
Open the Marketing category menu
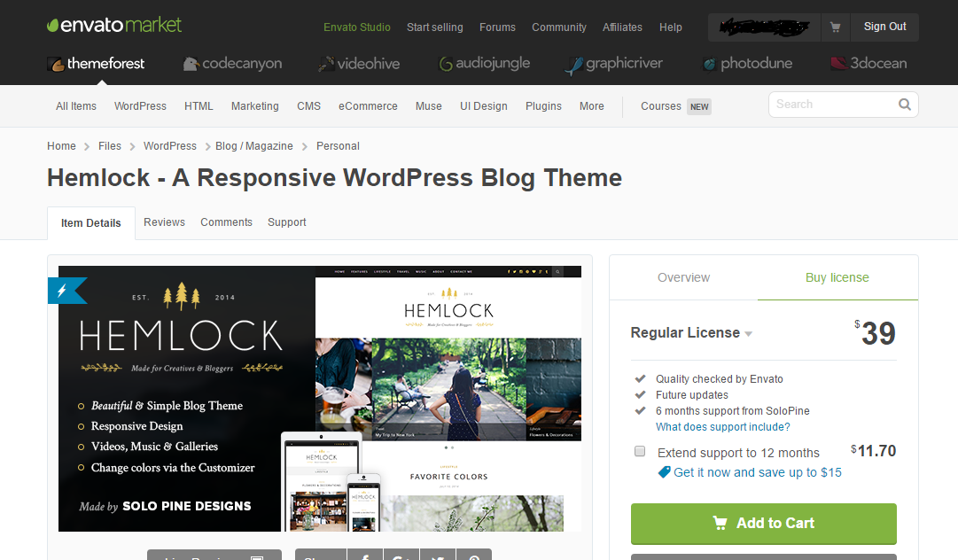(254, 106)
